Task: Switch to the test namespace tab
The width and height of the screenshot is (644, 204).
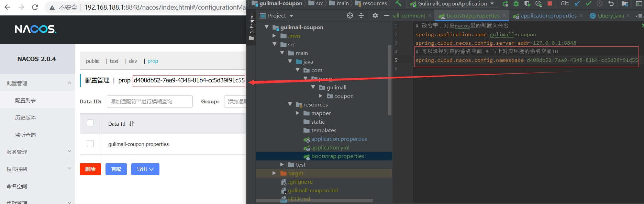Action: click(x=114, y=61)
